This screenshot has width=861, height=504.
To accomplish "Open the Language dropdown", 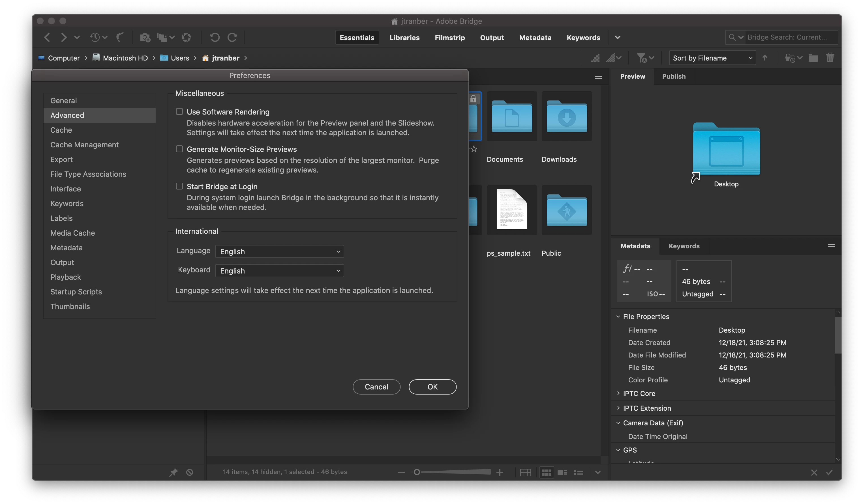I will (279, 252).
